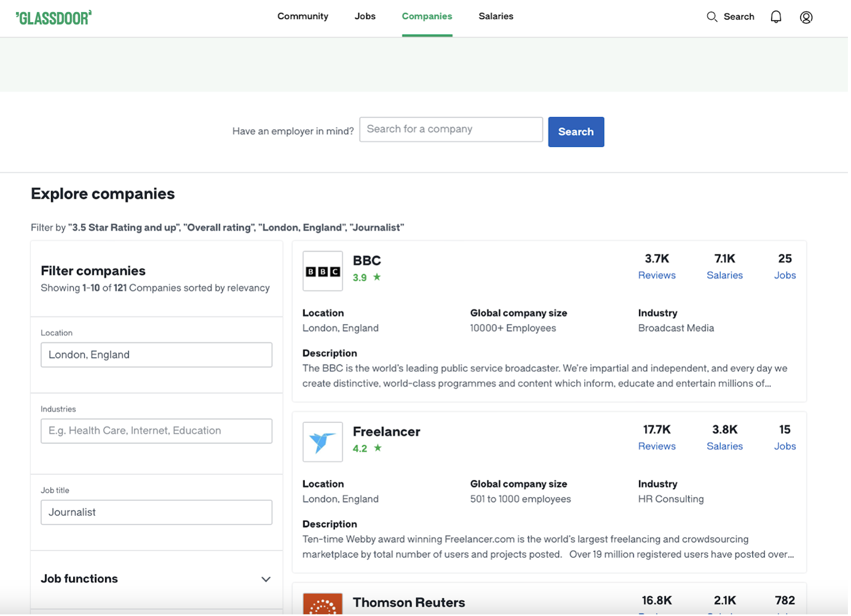Open BBC Reviews link

click(659, 276)
